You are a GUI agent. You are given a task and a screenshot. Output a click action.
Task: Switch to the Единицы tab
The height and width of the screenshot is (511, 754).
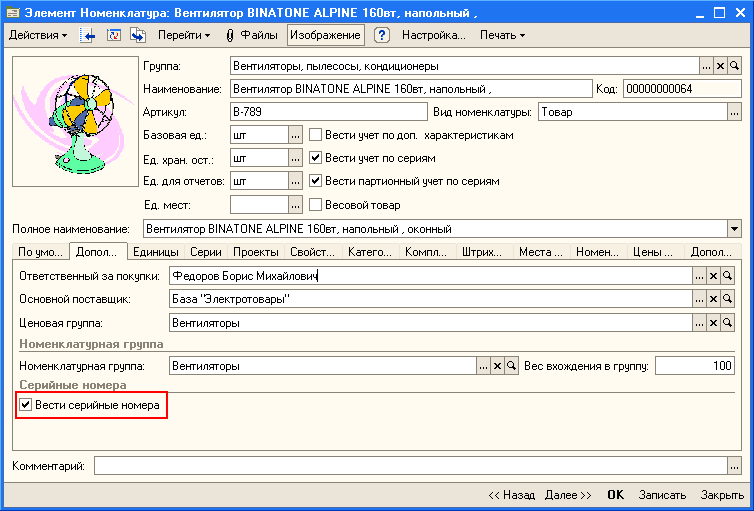tap(155, 253)
